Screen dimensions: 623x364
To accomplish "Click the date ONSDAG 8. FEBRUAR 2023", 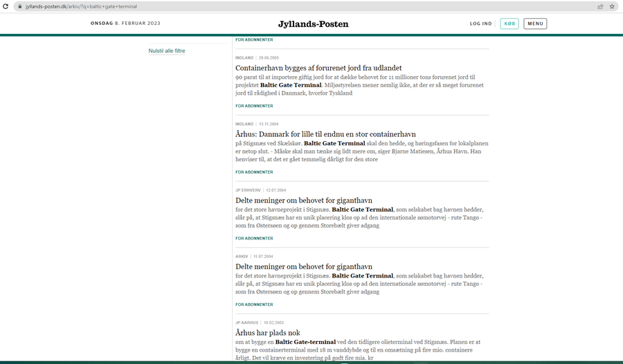I will pyautogui.click(x=125, y=24).
